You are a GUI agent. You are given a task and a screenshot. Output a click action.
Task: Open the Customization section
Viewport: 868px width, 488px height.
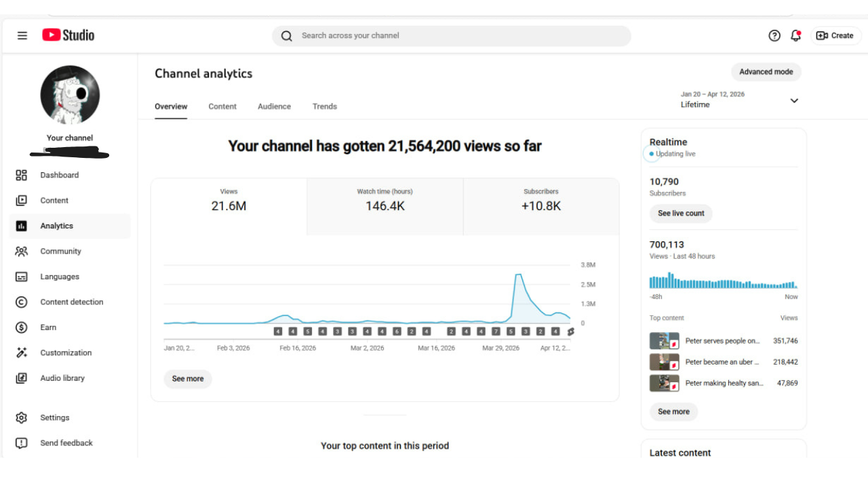[66, 352]
